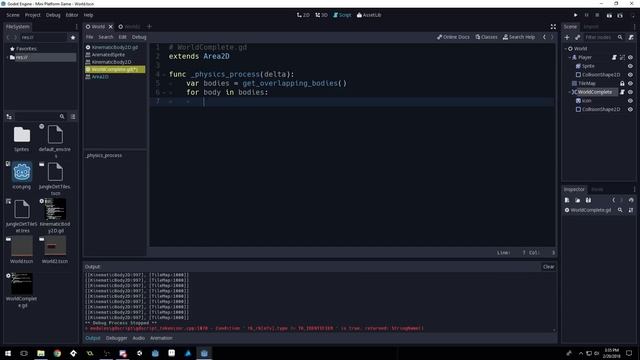Open the Debugger bottom panel tab
The height and width of the screenshot is (360, 640).
tap(116, 338)
